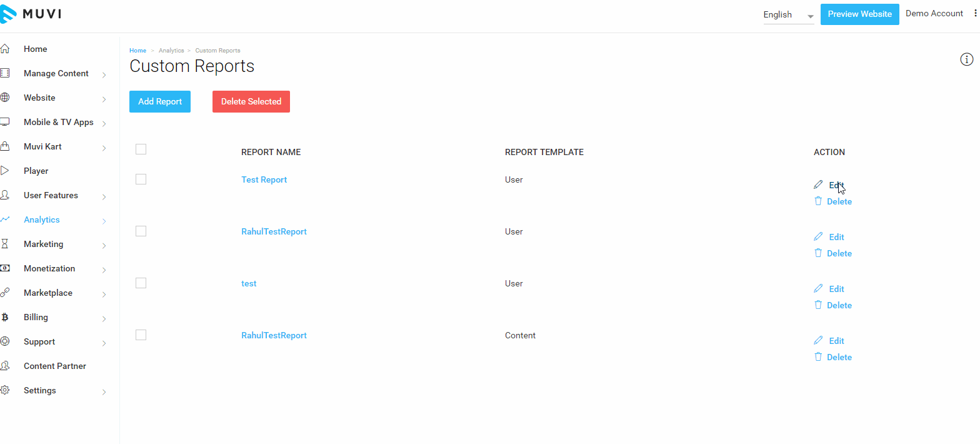The image size is (980, 444).
Task: Open Content Partner in the sidebar
Action: tap(55, 366)
